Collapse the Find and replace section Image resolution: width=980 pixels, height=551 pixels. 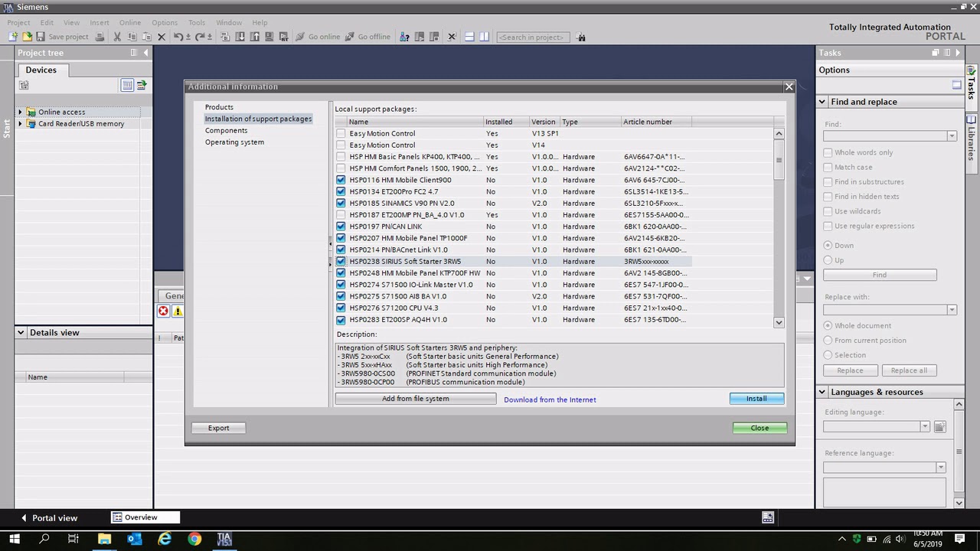(822, 101)
